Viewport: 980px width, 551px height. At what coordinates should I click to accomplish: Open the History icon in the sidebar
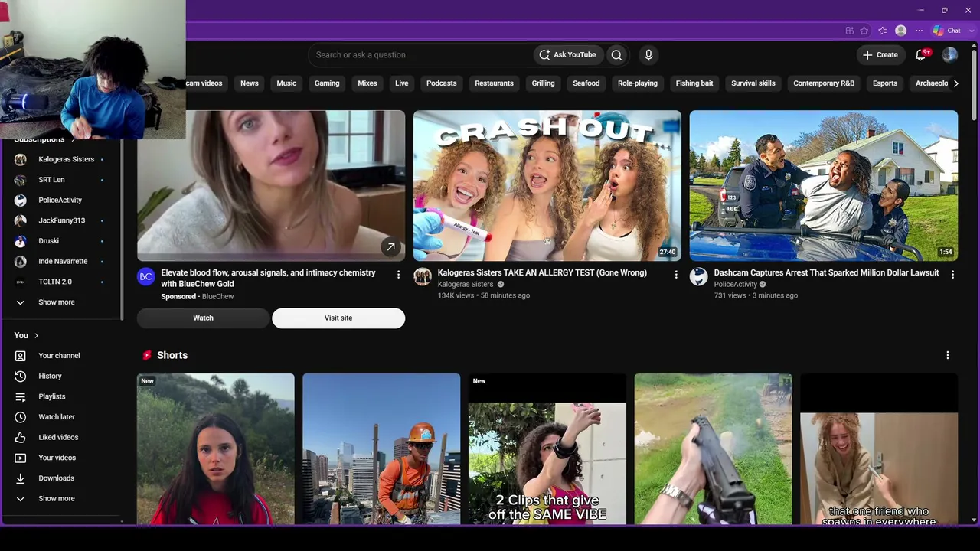(x=21, y=377)
